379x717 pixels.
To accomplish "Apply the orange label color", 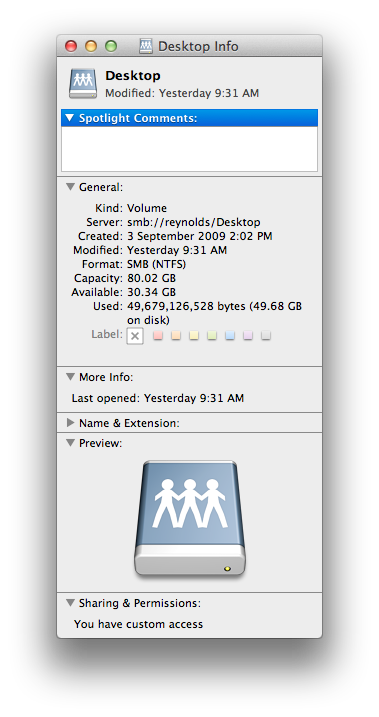I will click(x=176, y=336).
